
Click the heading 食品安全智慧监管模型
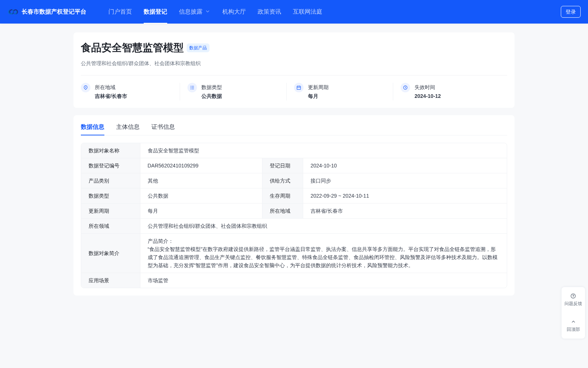point(132,48)
